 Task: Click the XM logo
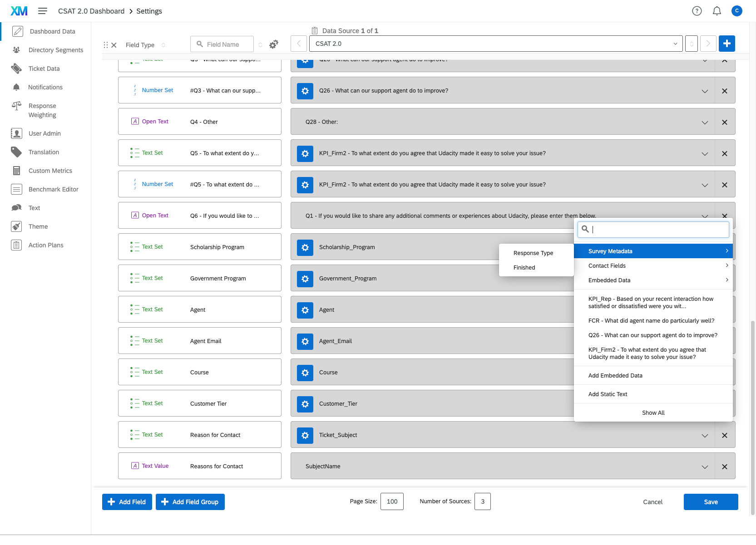pyautogui.click(x=19, y=11)
